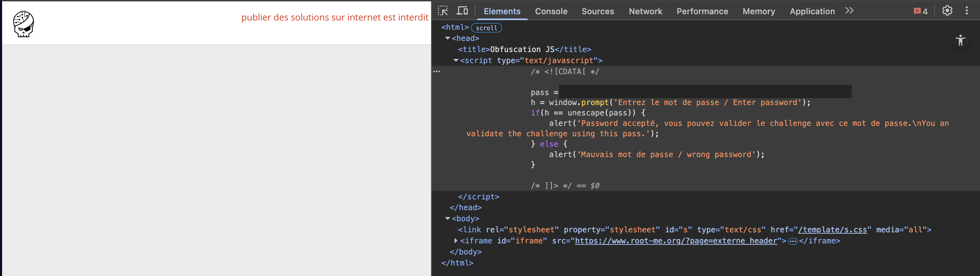Viewport: 980px width, 276px height.
Task: Click the scroll badge next to html
Action: pos(486,28)
